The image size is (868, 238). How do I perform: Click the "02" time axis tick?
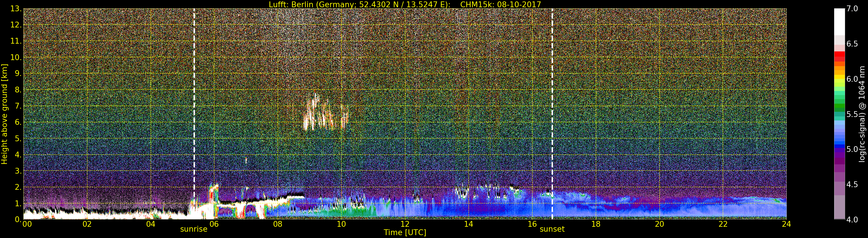87,224
